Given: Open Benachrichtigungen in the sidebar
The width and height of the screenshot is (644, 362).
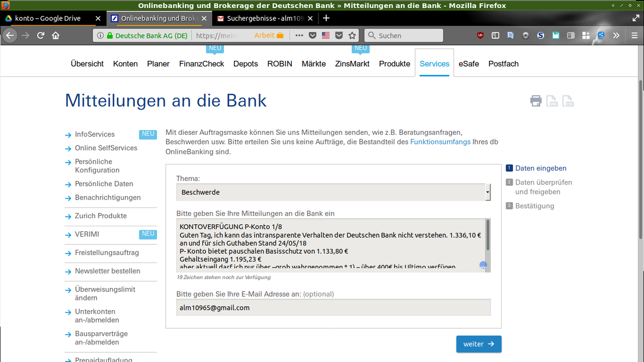Looking at the screenshot, I should coord(108,198).
